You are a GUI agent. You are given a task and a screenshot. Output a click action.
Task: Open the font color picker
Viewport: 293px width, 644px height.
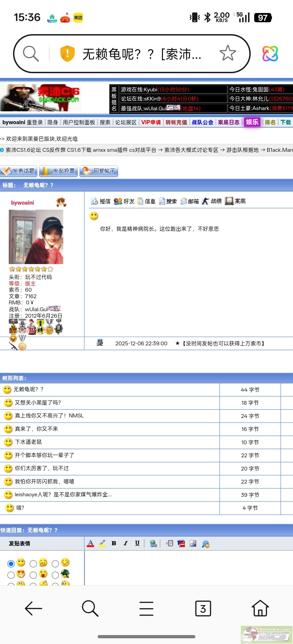coord(91,543)
